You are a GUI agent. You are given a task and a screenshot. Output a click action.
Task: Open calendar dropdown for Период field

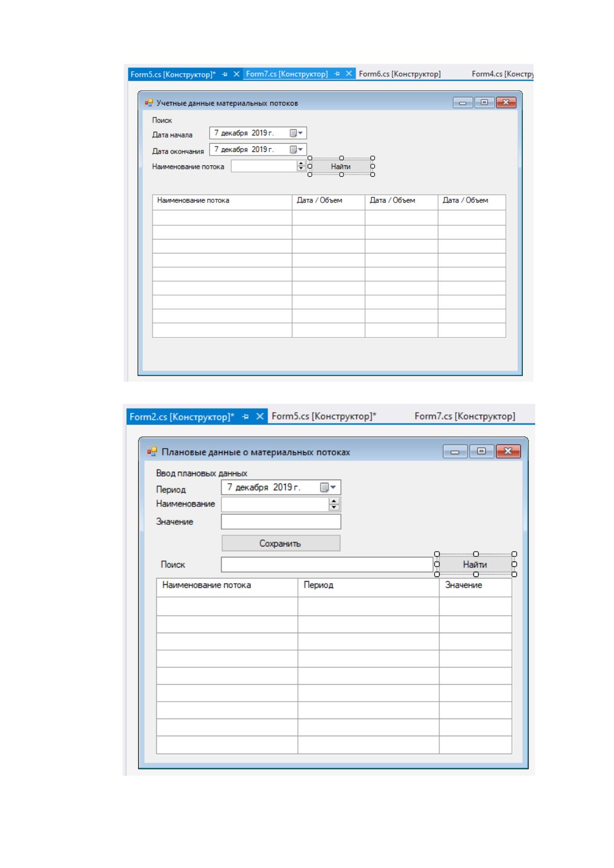coord(329,487)
